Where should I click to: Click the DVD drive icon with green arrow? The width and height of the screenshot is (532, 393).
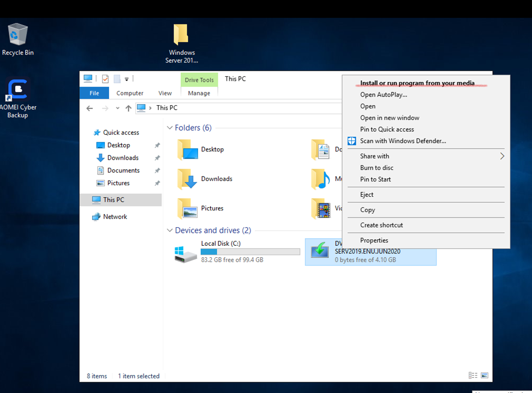point(319,251)
